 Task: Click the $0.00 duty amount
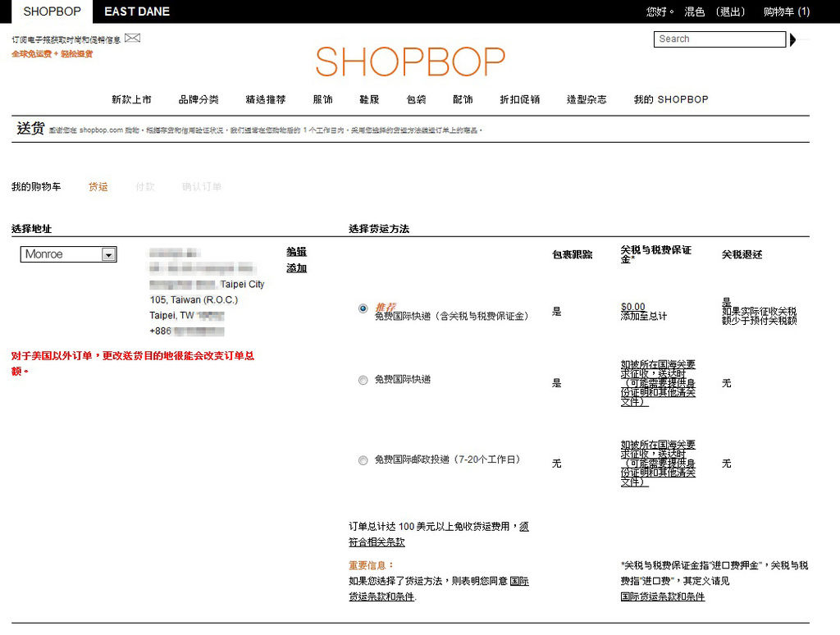(x=632, y=307)
